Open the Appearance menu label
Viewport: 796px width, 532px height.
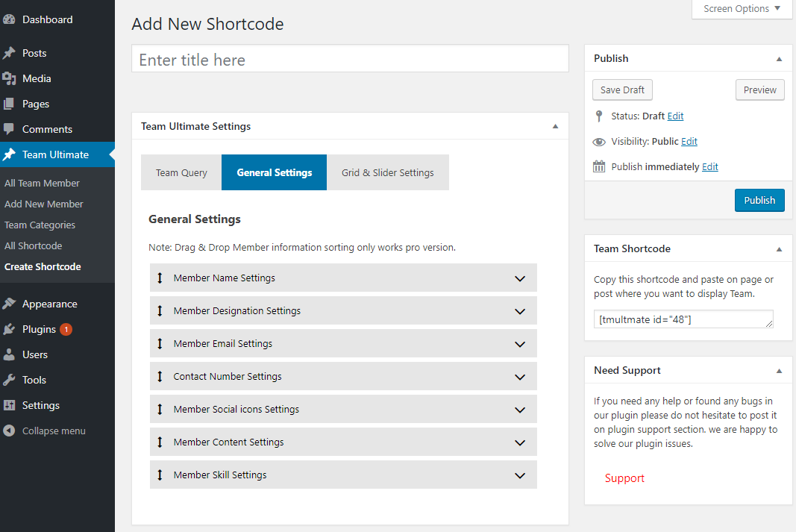point(50,304)
